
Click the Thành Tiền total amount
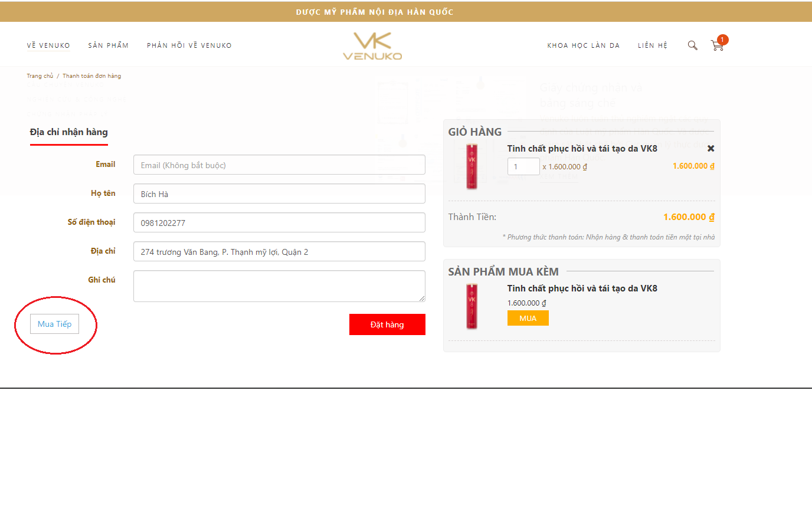point(689,217)
